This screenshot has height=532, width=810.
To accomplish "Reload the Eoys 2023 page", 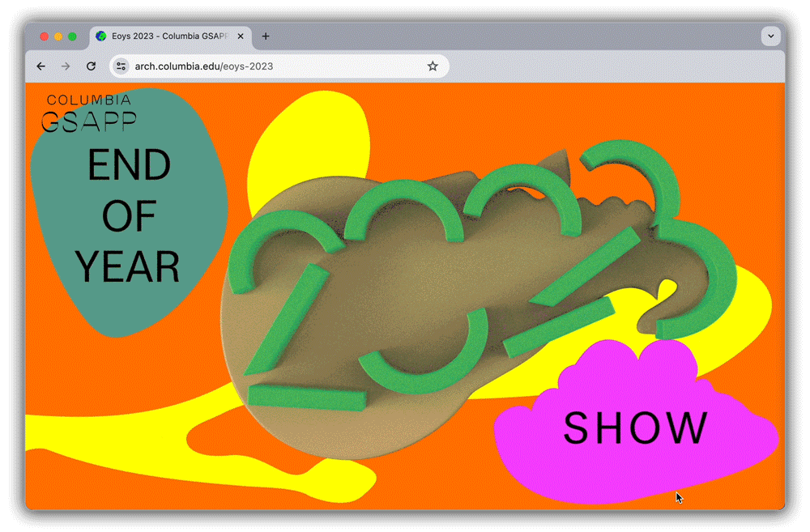I will click(x=90, y=66).
